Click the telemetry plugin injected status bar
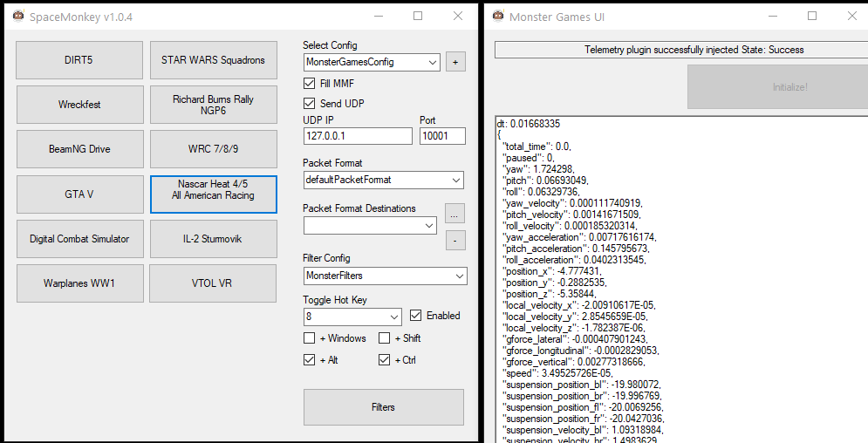The width and height of the screenshot is (868, 443). 681,50
